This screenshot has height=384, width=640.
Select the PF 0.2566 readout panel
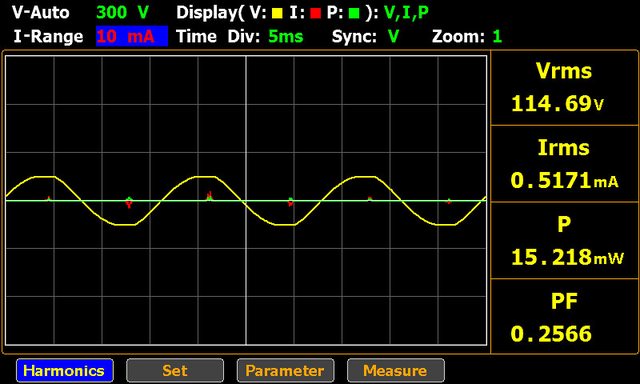pyautogui.click(x=564, y=317)
